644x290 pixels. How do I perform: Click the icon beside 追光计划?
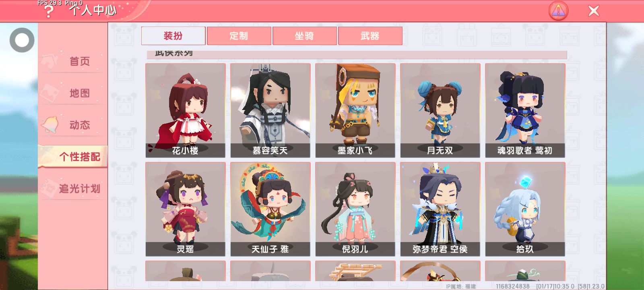48,188
